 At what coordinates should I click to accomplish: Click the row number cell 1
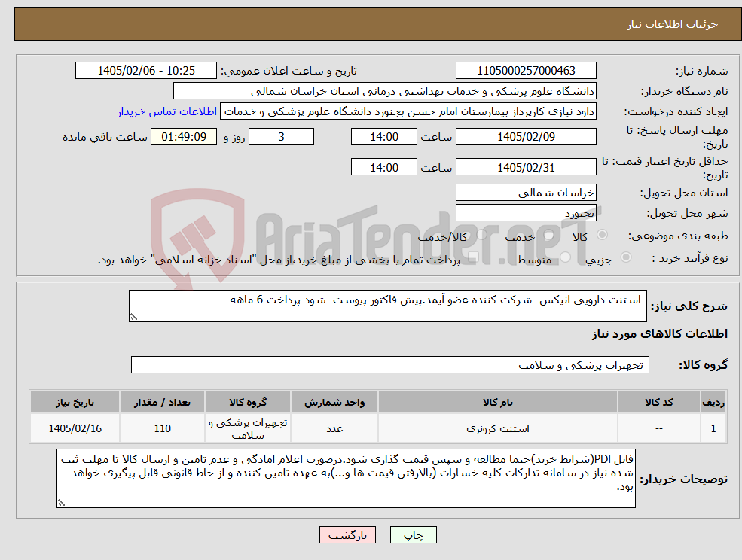click(713, 428)
